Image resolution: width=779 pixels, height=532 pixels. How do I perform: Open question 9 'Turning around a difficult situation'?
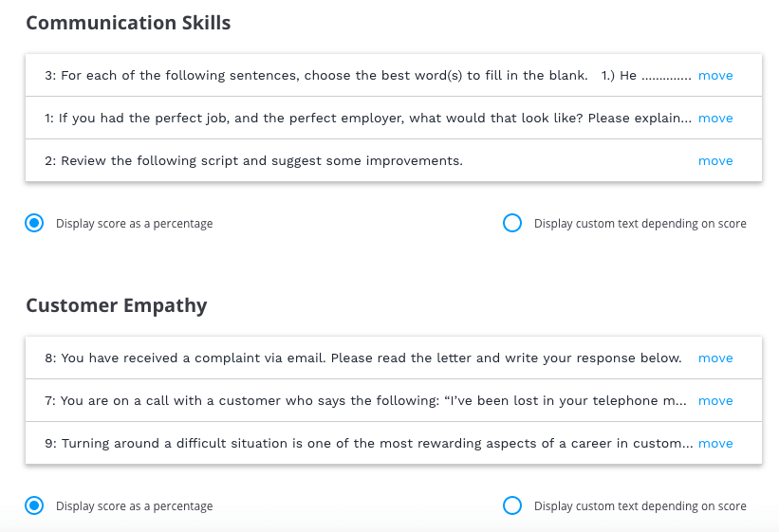[x=369, y=444]
